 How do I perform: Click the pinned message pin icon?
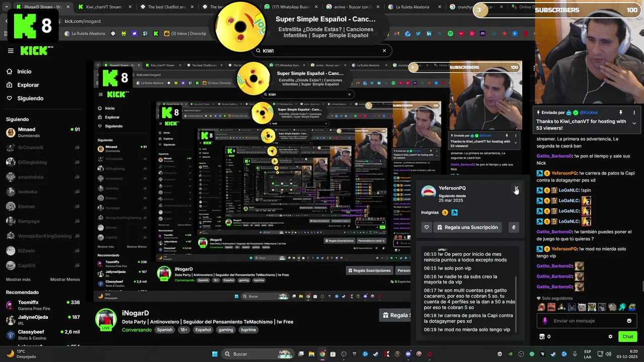[x=620, y=113]
